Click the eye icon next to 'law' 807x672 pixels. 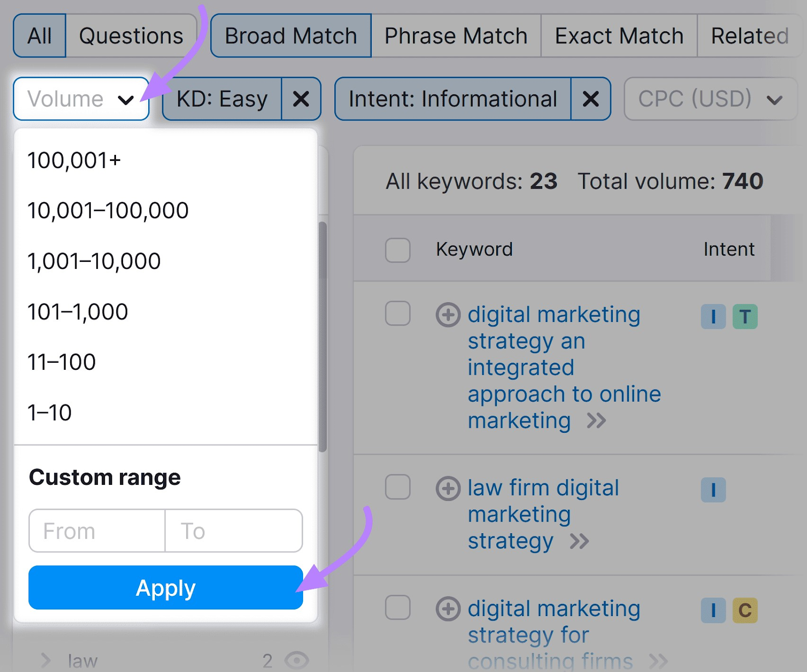(x=298, y=659)
